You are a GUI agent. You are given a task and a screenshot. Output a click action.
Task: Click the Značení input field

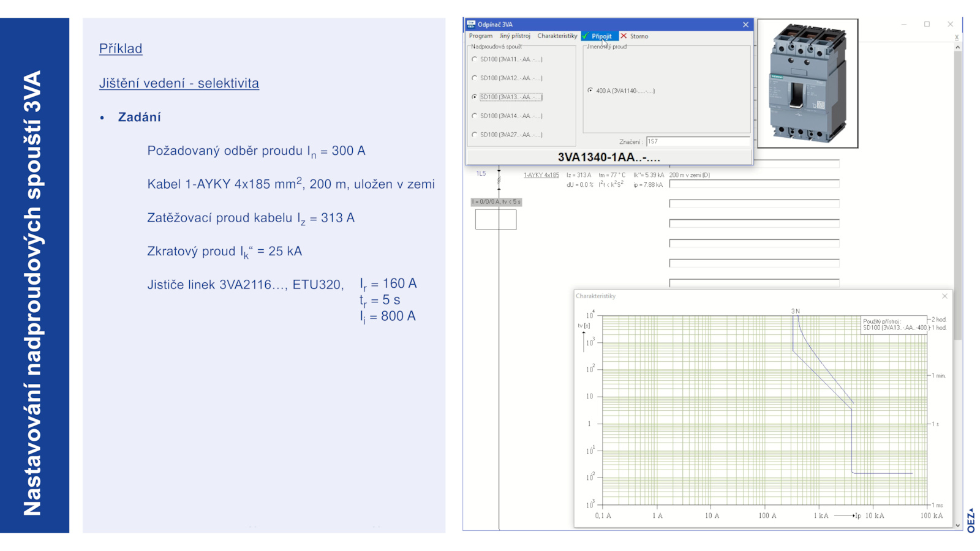tap(697, 141)
